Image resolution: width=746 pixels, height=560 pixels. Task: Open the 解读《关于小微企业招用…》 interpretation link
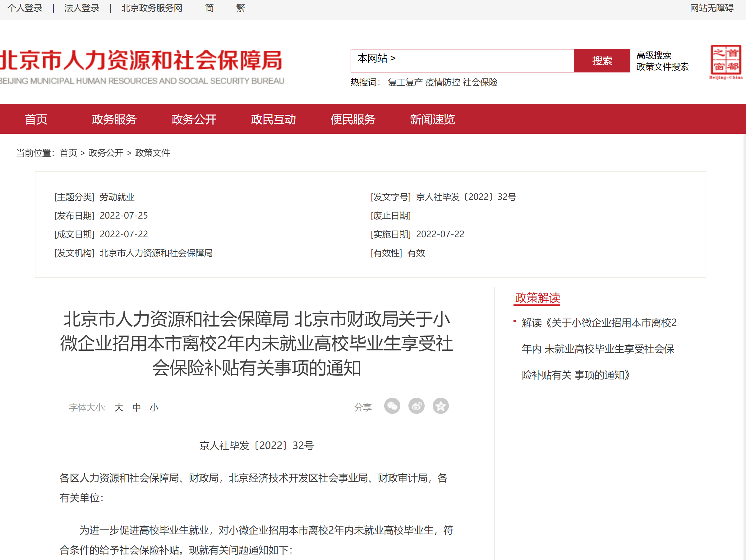click(x=599, y=349)
